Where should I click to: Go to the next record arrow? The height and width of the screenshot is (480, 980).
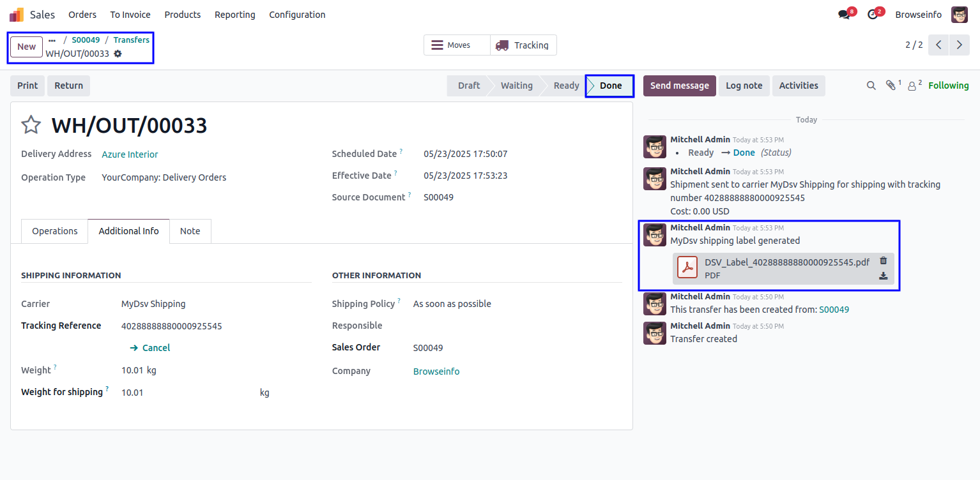click(959, 45)
